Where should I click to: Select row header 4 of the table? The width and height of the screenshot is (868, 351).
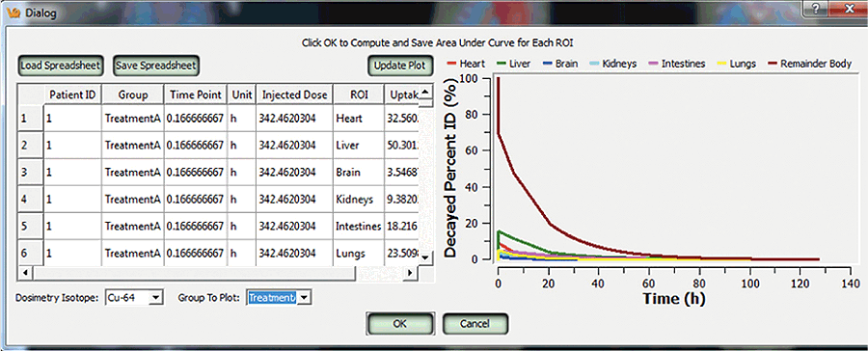pyautogui.click(x=30, y=200)
